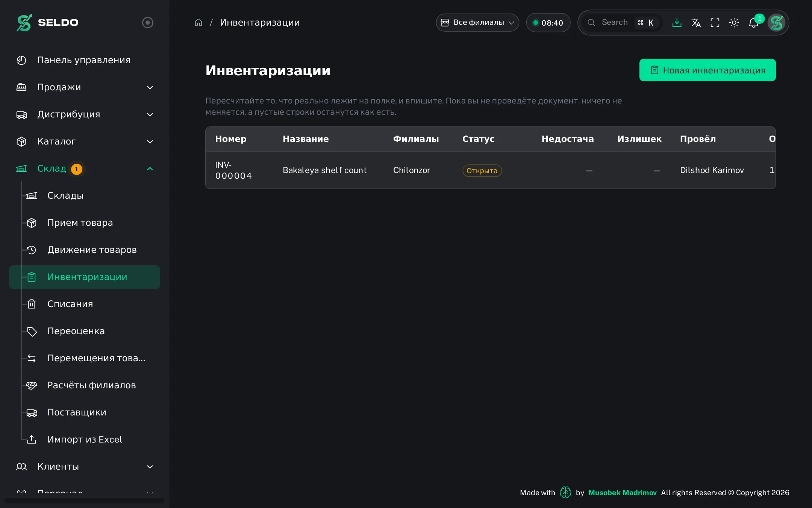Click the Новая инвентаризация button
The height and width of the screenshot is (508, 812).
[x=707, y=70]
